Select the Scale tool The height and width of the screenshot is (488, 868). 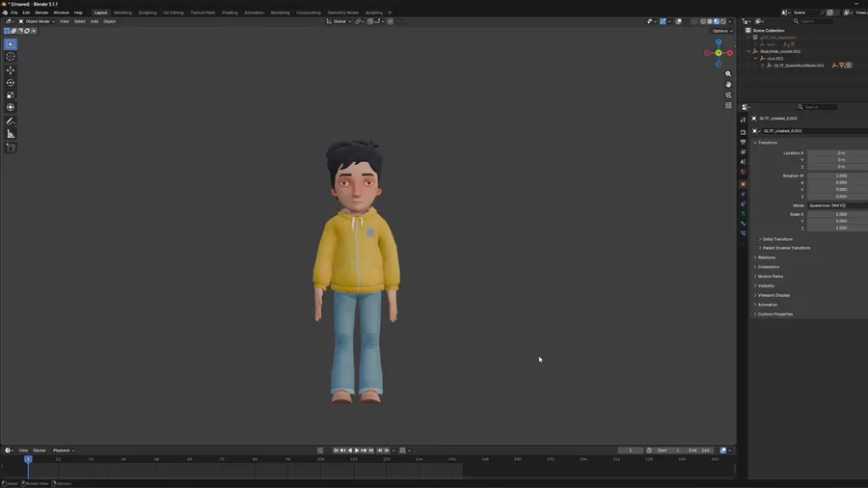coord(11,95)
